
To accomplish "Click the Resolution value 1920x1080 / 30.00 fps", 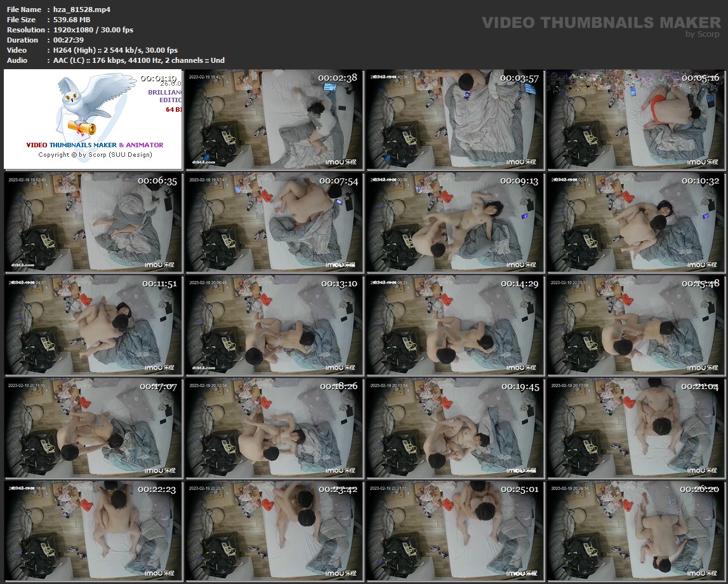I will pos(93,30).
